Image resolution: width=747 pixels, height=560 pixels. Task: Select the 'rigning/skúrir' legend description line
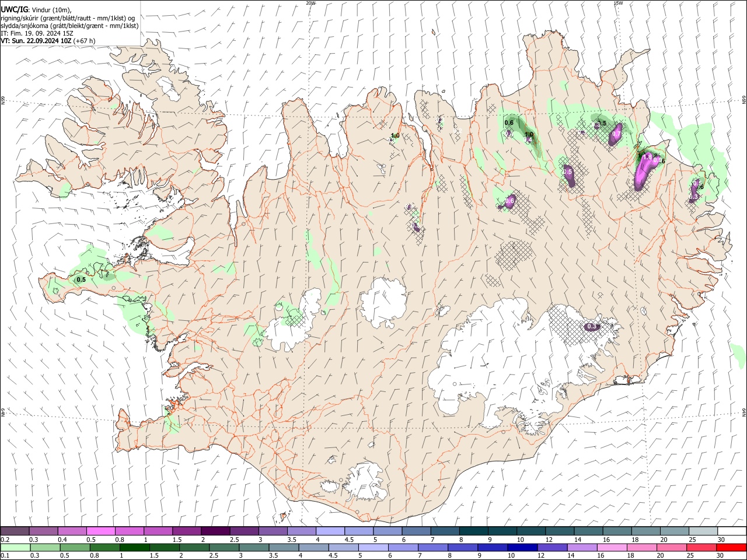click(68, 17)
